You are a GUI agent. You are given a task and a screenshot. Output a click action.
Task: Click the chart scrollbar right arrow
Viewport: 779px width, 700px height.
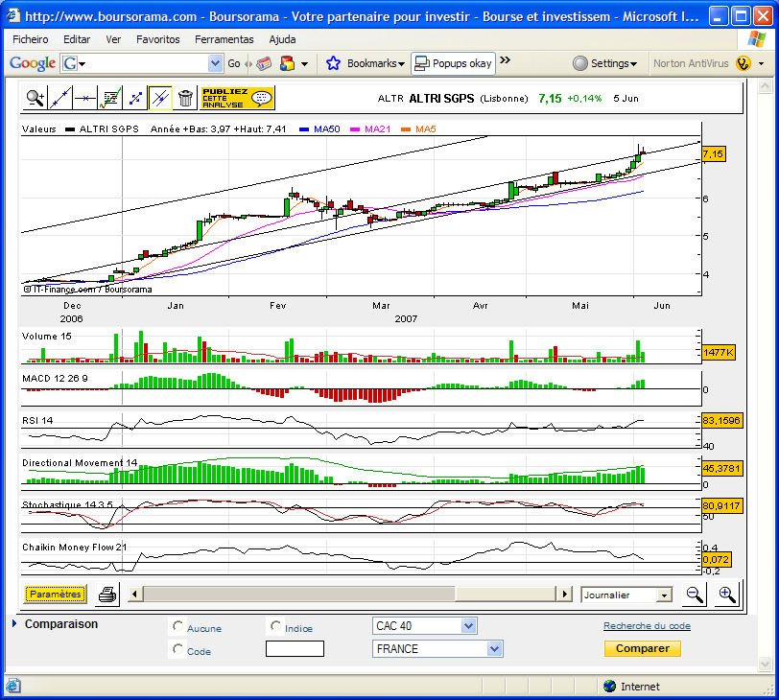pos(564,594)
